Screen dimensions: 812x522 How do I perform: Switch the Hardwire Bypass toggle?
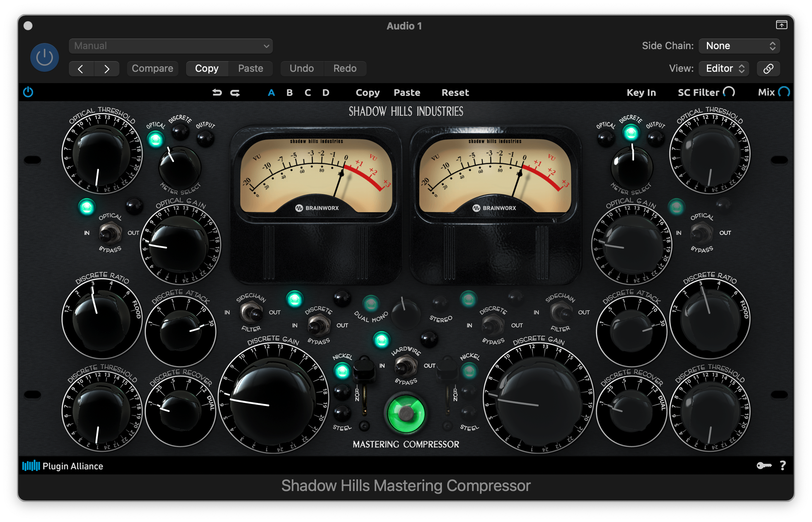tap(405, 366)
